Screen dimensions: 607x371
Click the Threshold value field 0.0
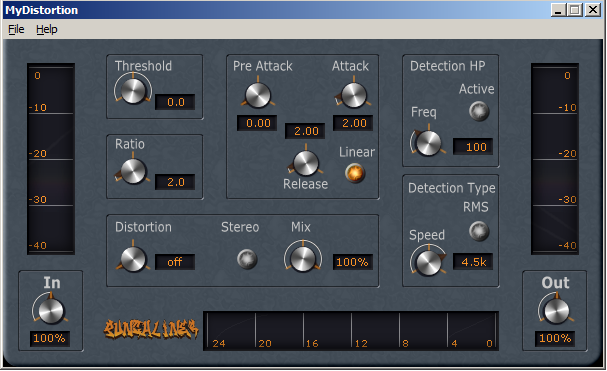tap(175, 102)
